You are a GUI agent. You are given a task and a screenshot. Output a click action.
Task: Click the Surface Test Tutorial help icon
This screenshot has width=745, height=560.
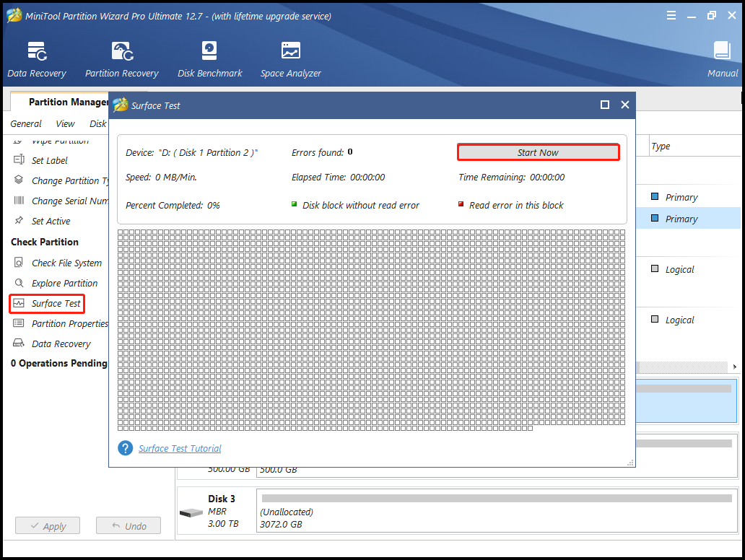(126, 448)
